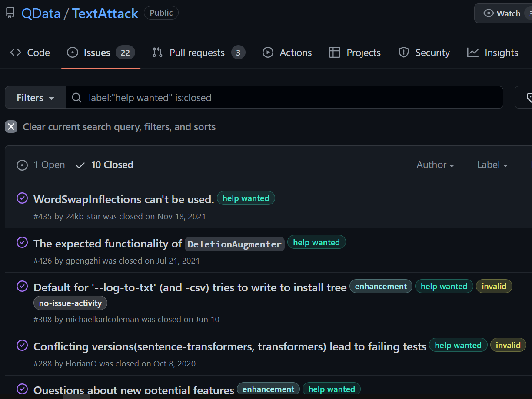The height and width of the screenshot is (399, 532).
Task: Click the search magnifier icon
Action: 77,98
